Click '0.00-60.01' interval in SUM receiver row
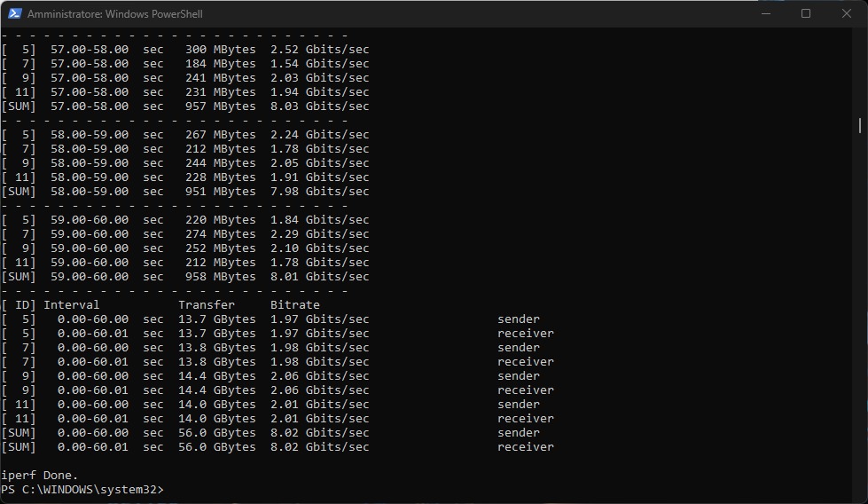 pyautogui.click(x=93, y=447)
